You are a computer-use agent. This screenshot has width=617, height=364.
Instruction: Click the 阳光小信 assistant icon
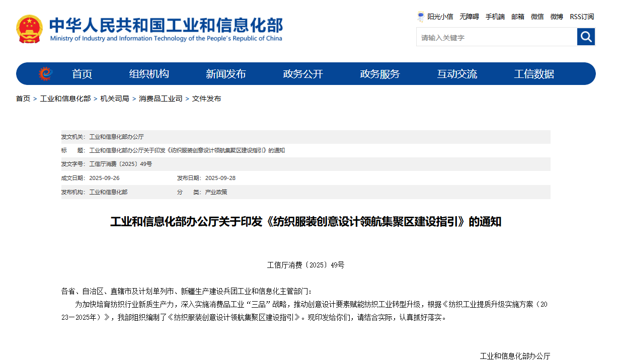[421, 17]
